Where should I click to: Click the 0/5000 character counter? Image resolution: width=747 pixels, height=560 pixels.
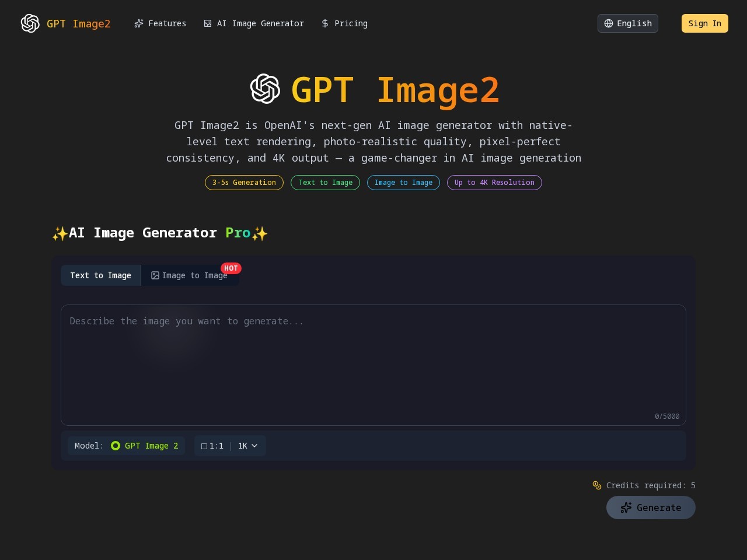click(x=667, y=416)
